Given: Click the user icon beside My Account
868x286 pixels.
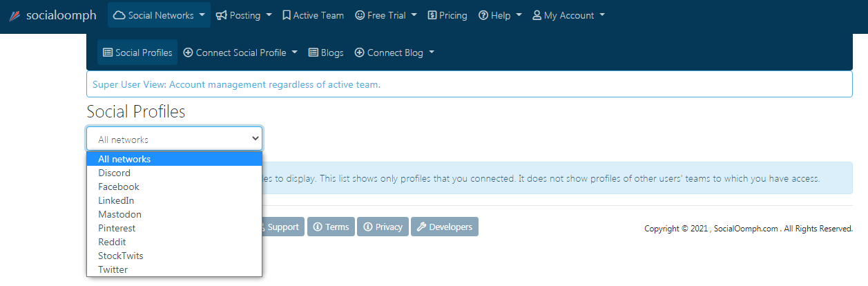Looking at the screenshot, I should coord(537,15).
